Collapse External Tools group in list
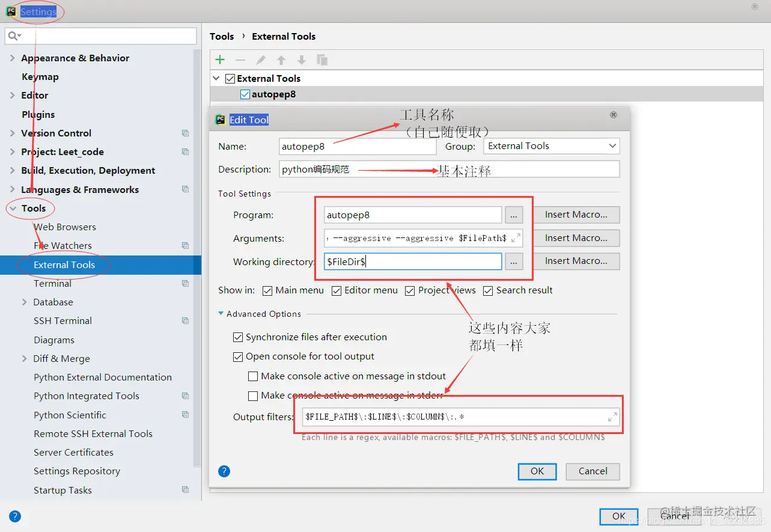Viewport: 771px width, 532px height. pos(217,79)
